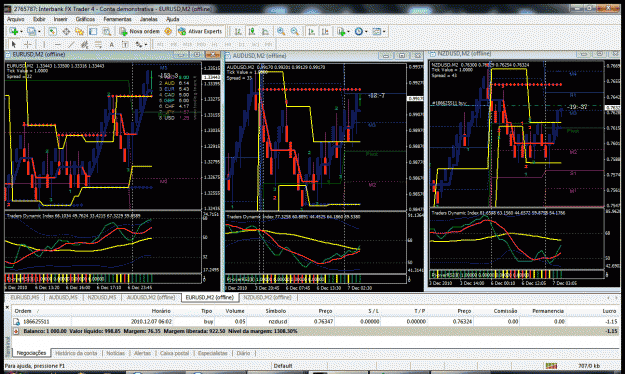Click the balance row icon
The width and height of the screenshot is (625, 374).
tap(16, 331)
